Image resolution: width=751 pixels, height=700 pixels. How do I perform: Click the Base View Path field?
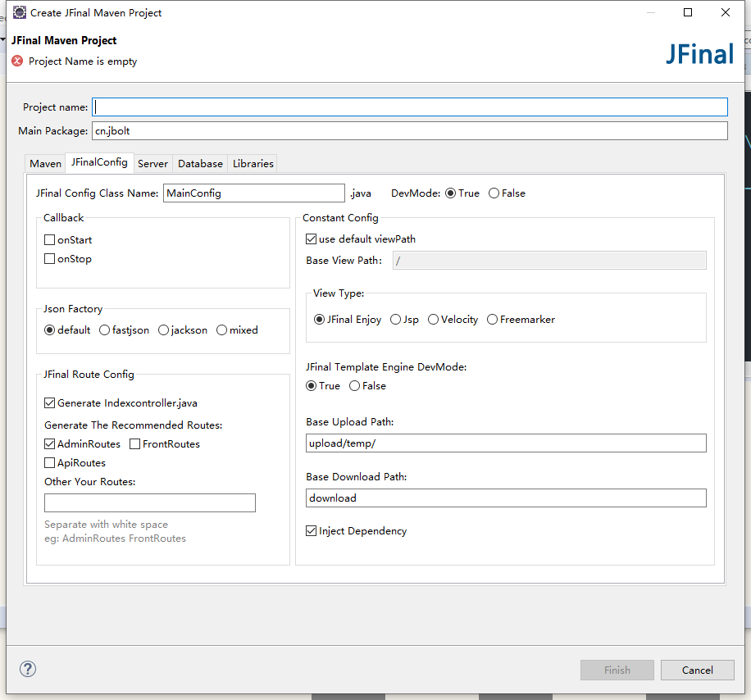click(549, 261)
